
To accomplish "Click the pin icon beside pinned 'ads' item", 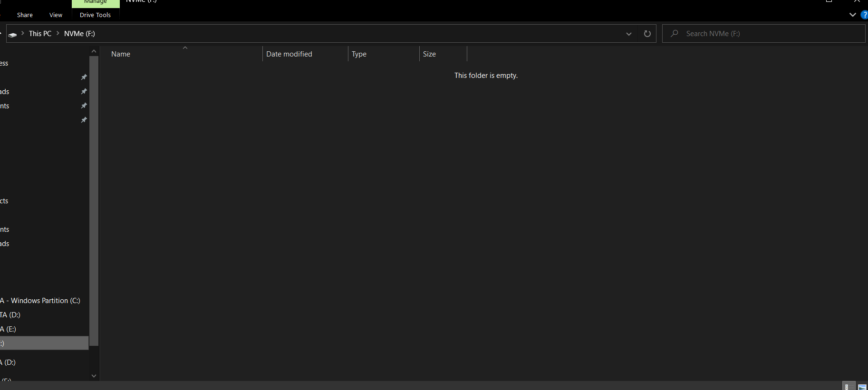I will pos(84,91).
